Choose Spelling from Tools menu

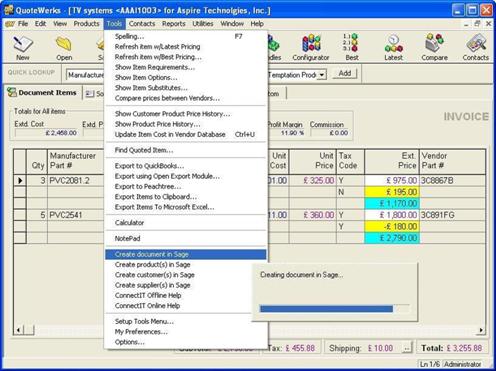pos(186,36)
